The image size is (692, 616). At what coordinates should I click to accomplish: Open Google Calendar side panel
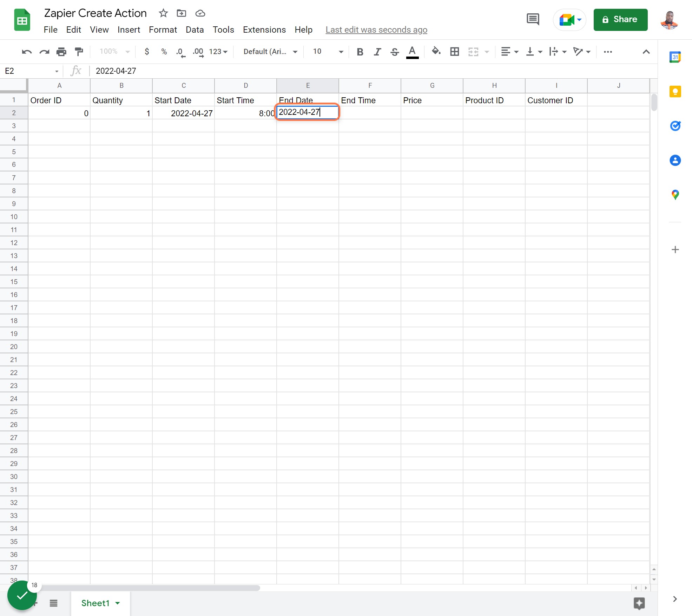675,57
